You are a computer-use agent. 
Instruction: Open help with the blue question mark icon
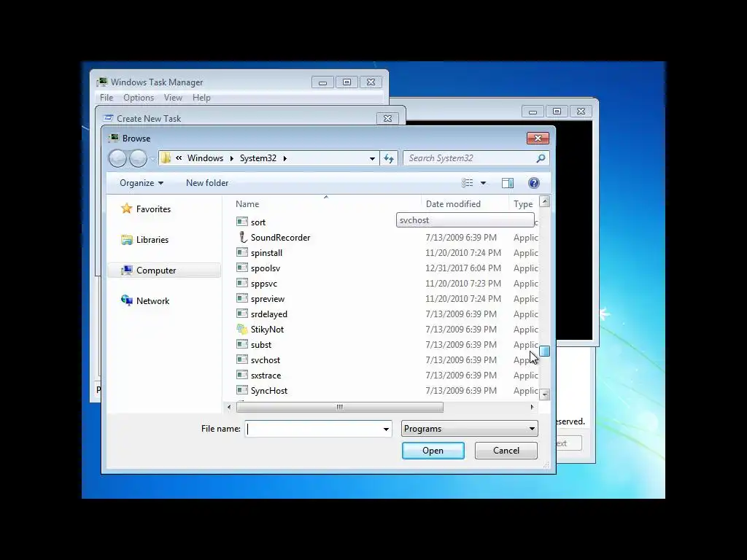point(533,183)
